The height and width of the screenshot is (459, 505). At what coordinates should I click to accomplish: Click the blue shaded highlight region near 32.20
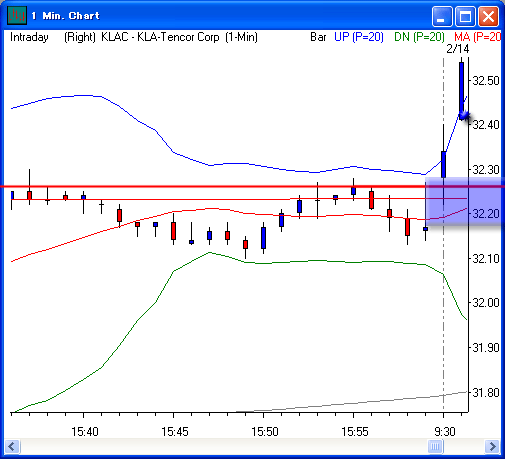pyautogui.click(x=464, y=201)
